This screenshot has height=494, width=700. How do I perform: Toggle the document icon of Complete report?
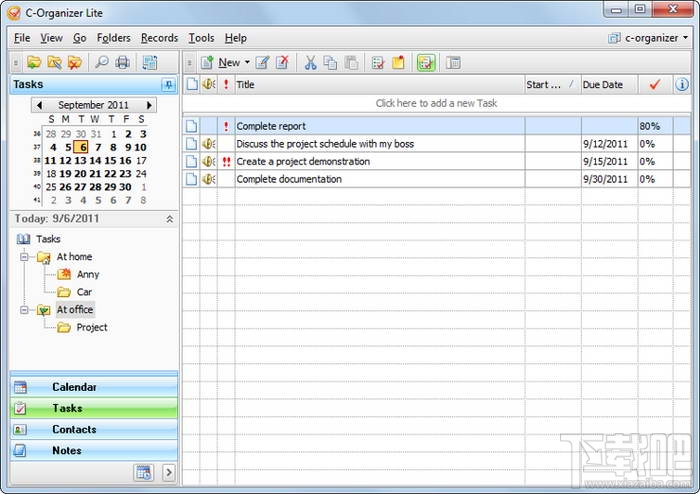pyautogui.click(x=192, y=126)
